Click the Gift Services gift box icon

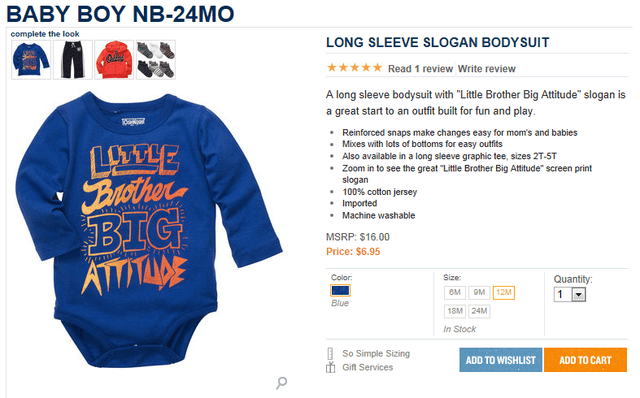[x=331, y=367]
